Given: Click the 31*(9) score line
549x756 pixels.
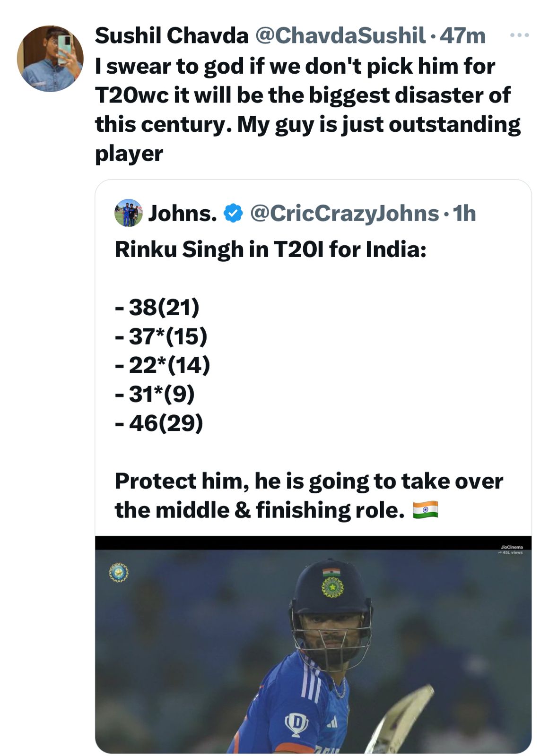Looking at the screenshot, I should pos(155,394).
